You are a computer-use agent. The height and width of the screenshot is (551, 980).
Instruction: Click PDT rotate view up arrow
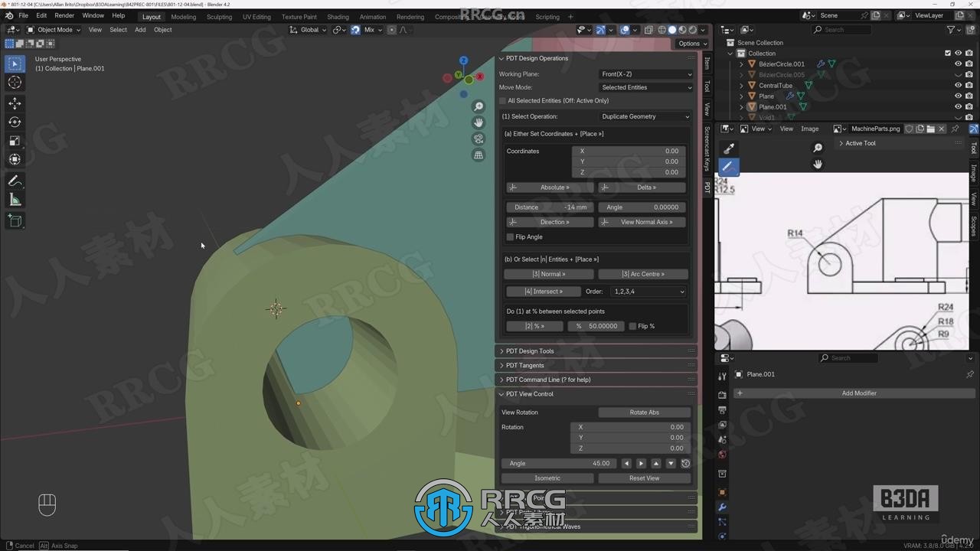point(656,464)
